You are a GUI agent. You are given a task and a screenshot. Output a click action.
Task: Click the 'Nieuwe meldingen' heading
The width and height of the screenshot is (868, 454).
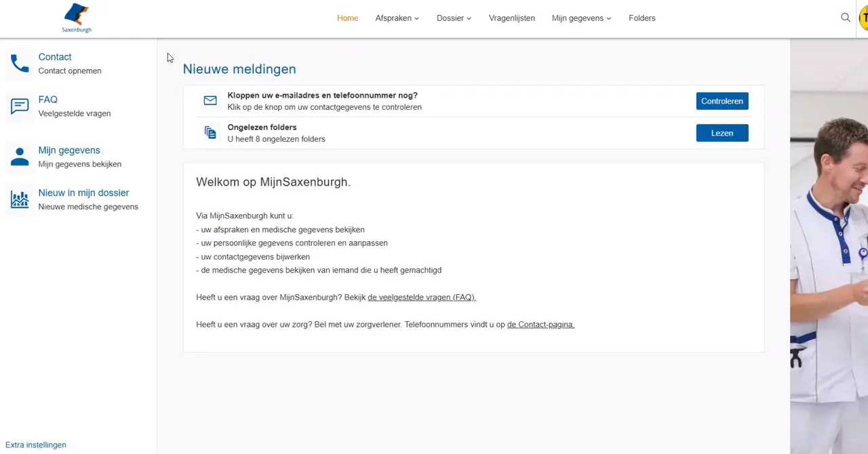239,69
